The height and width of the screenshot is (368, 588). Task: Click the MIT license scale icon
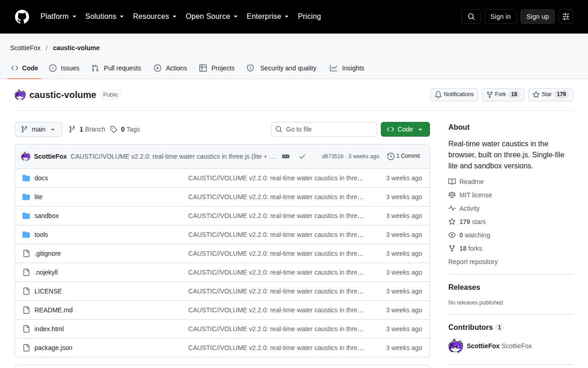tap(452, 195)
